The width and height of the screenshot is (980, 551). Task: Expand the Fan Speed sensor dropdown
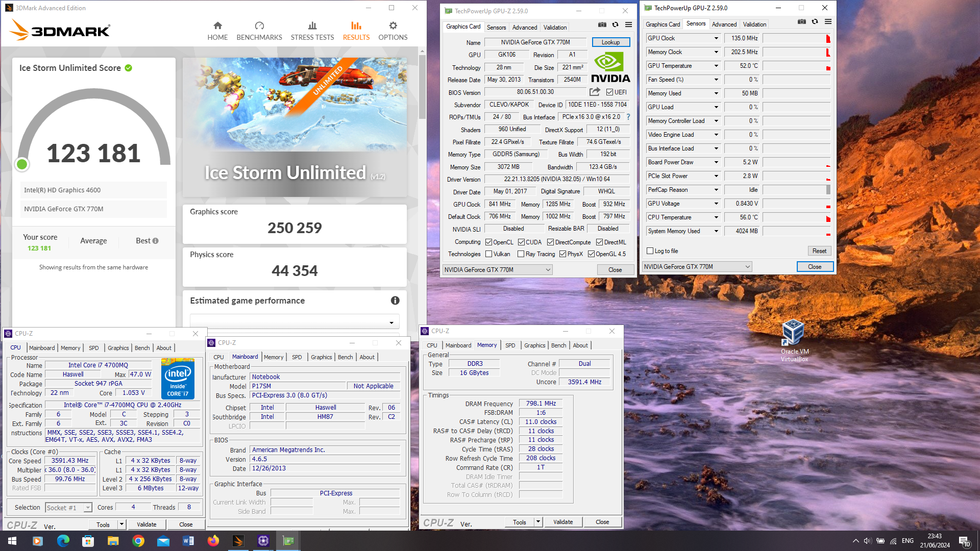click(716, 80)
